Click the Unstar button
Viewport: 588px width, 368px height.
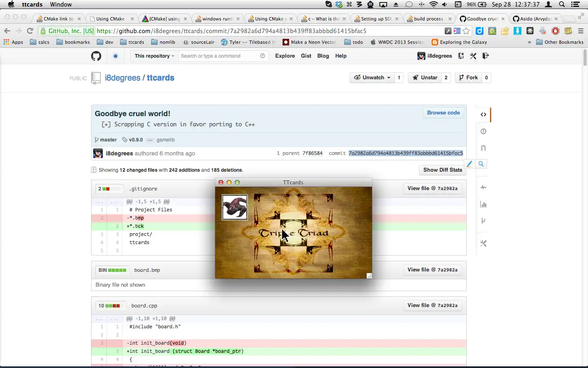pyautogui.click(x=425, y=78)
